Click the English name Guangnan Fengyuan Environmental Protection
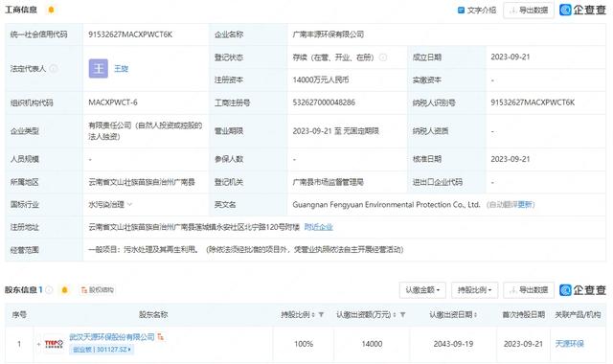Viewport: 613px width, 364px height. tap(386, 204)
